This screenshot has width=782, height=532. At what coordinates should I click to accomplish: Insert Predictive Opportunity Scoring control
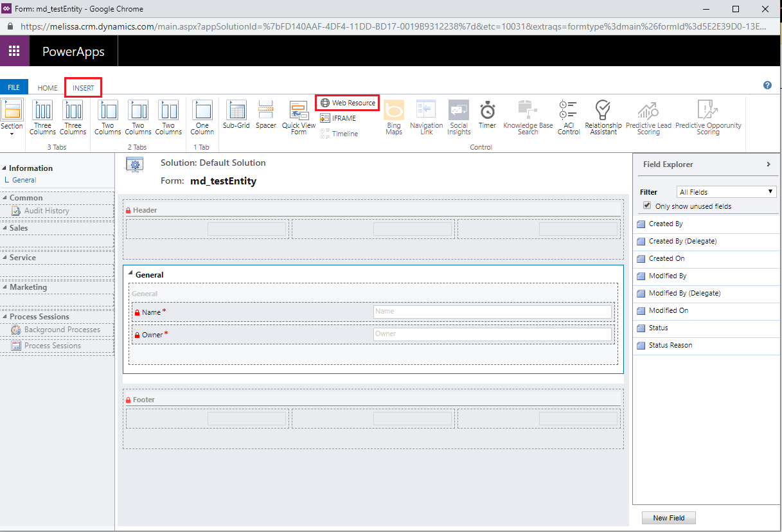708,118
